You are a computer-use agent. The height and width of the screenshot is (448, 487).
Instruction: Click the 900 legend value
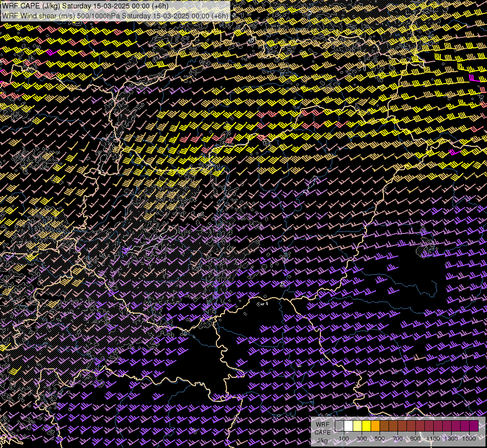pos(415,439)
